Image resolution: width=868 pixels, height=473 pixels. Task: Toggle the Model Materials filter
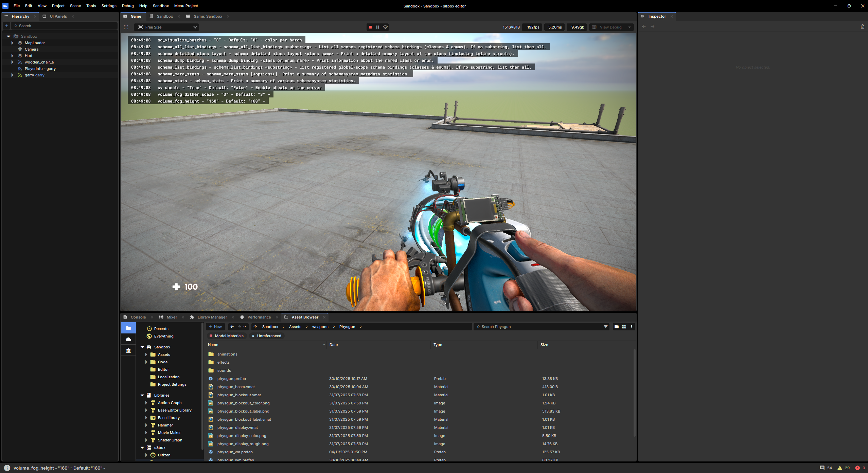226,336
